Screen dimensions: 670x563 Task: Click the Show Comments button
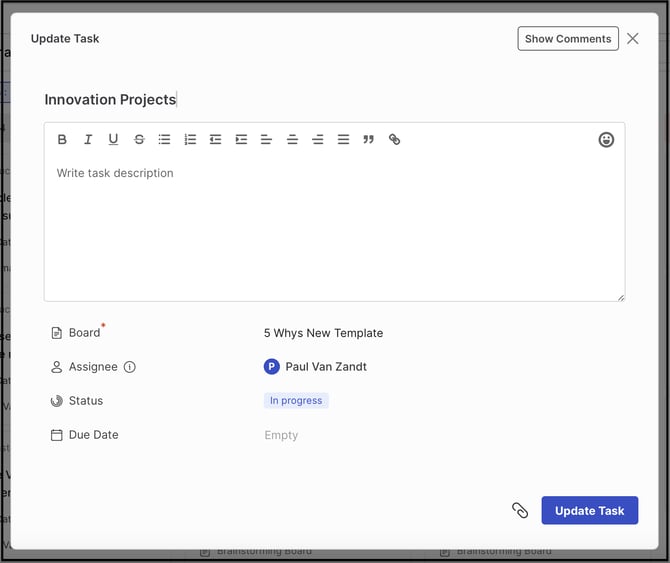pyautogui.click(x=567, y=39)
